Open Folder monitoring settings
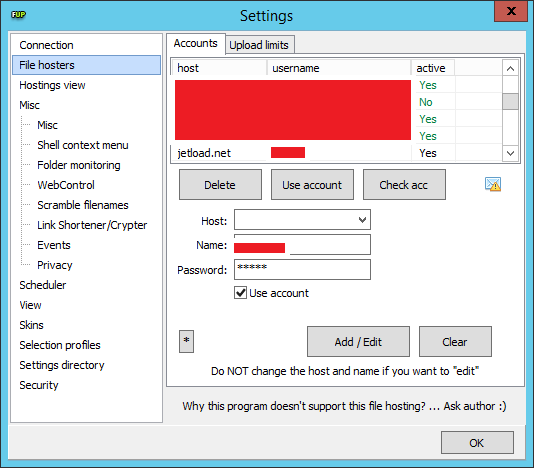This screenshot has width=534, height=468. tap(79, 165)
